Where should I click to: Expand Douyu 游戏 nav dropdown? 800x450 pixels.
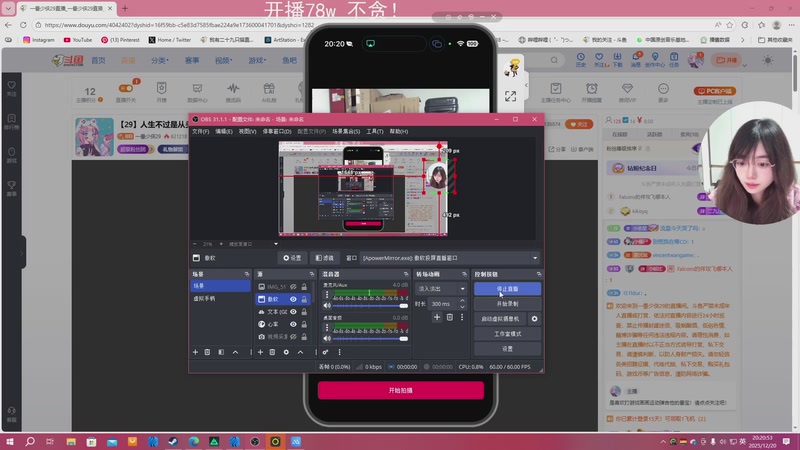tap(257, 60)
